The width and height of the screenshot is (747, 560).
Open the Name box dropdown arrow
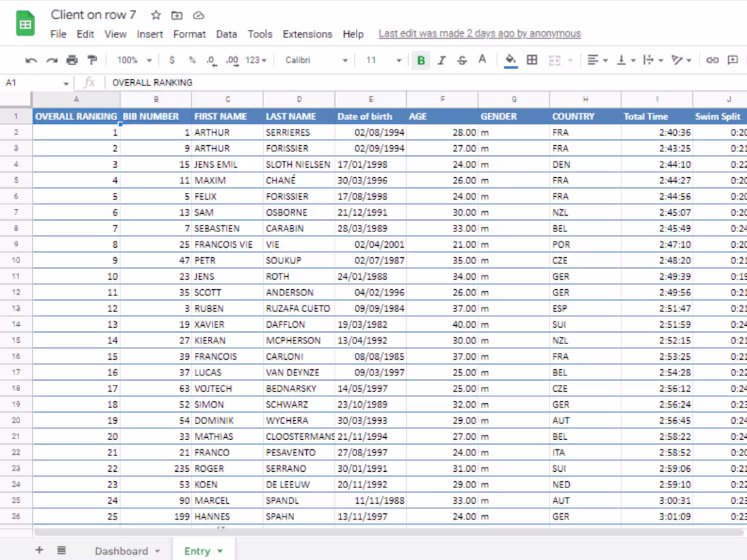tap(66, 83)
